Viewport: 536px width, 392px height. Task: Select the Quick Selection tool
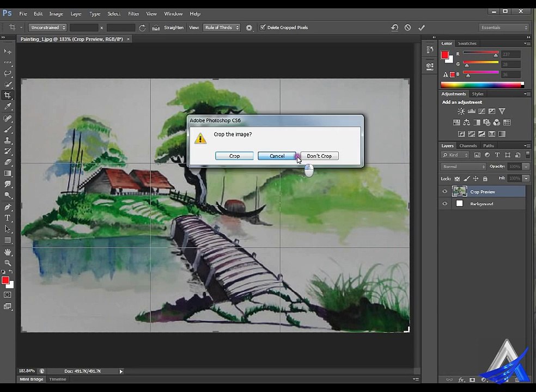(8, 84)
